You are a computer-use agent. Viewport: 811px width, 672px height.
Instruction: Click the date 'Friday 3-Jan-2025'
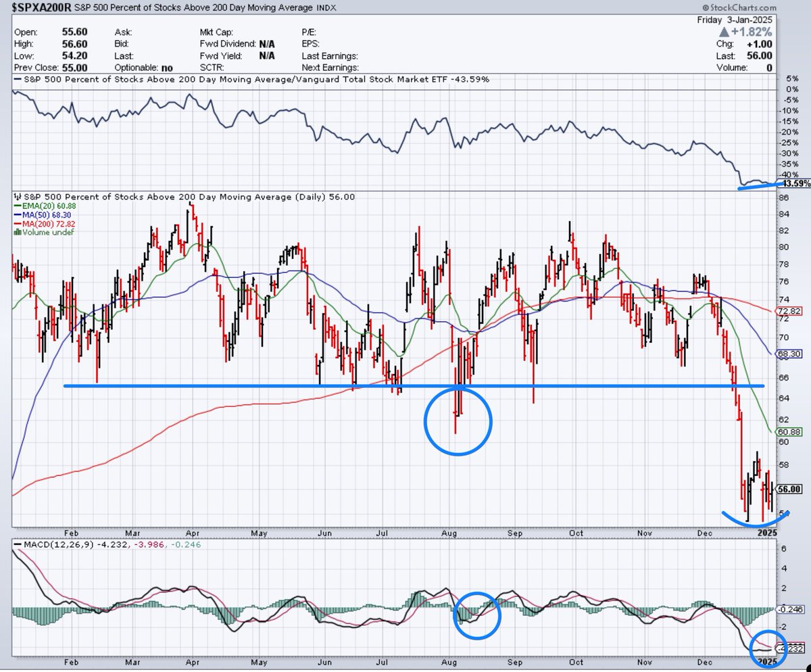pyautogui.click(x=735, y=20)
